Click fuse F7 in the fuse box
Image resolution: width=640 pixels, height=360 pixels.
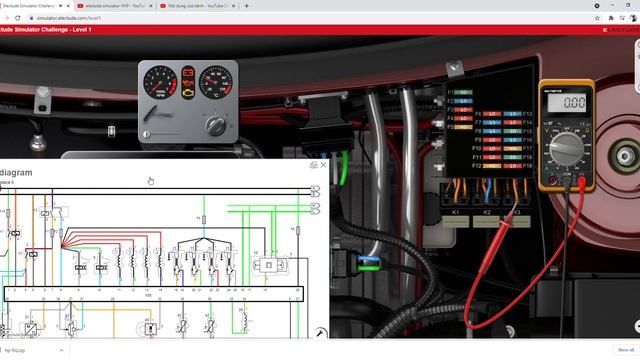tap(492, 122)
